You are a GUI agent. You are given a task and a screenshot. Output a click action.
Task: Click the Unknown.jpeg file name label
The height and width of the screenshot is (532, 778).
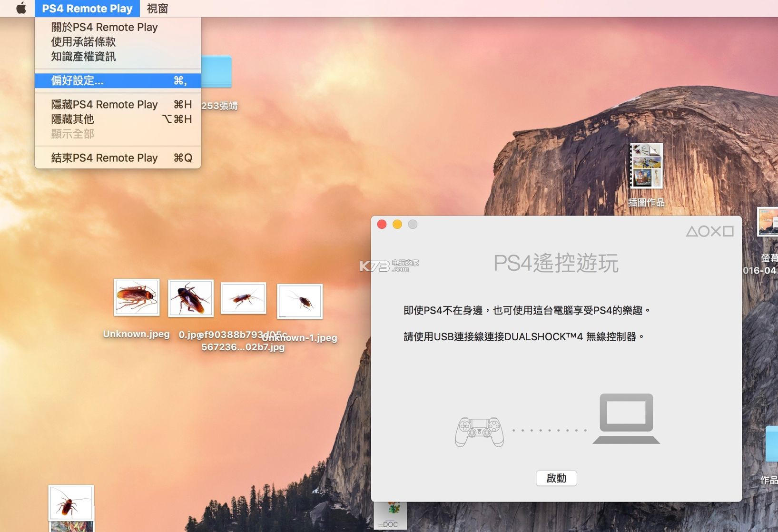[137, 334]
